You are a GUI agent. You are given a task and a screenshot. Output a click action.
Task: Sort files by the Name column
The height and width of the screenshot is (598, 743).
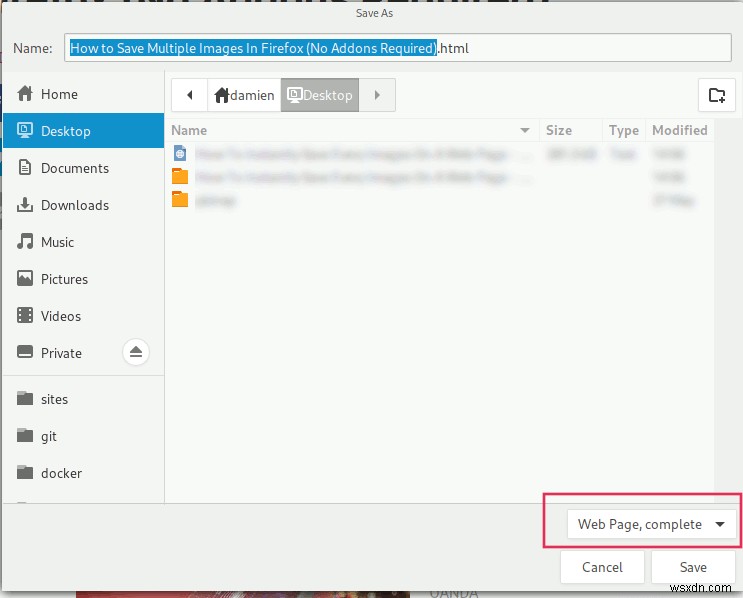click(x=352, y=130)
